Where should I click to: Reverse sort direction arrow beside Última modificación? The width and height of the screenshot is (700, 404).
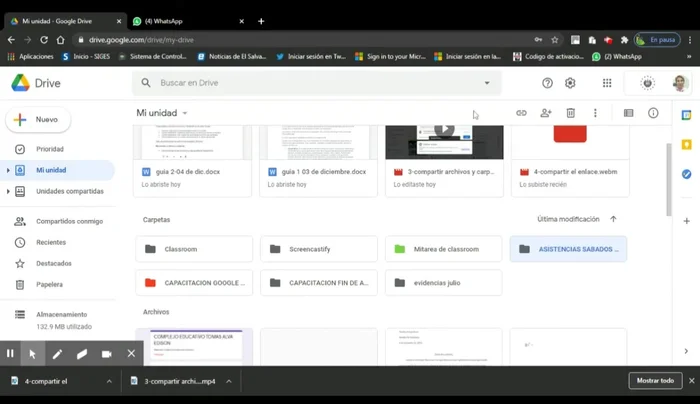pyautogui.click(x=613, y=218)
